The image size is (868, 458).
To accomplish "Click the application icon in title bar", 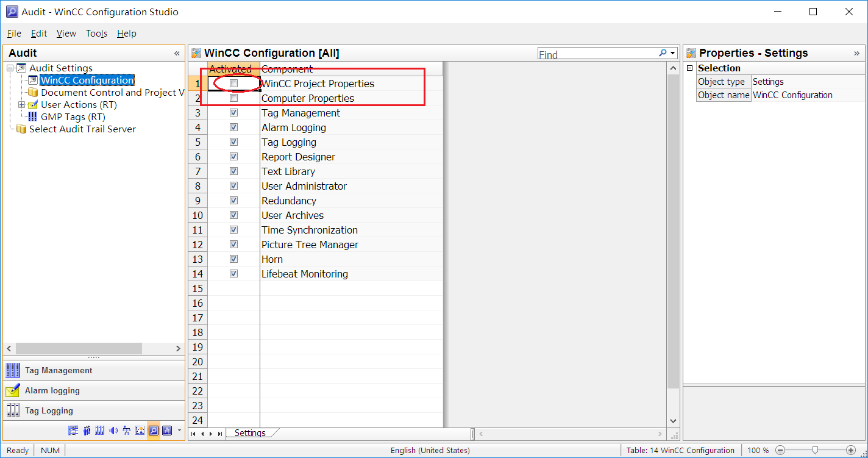I will pyautogui.click(x=12, y=12).
